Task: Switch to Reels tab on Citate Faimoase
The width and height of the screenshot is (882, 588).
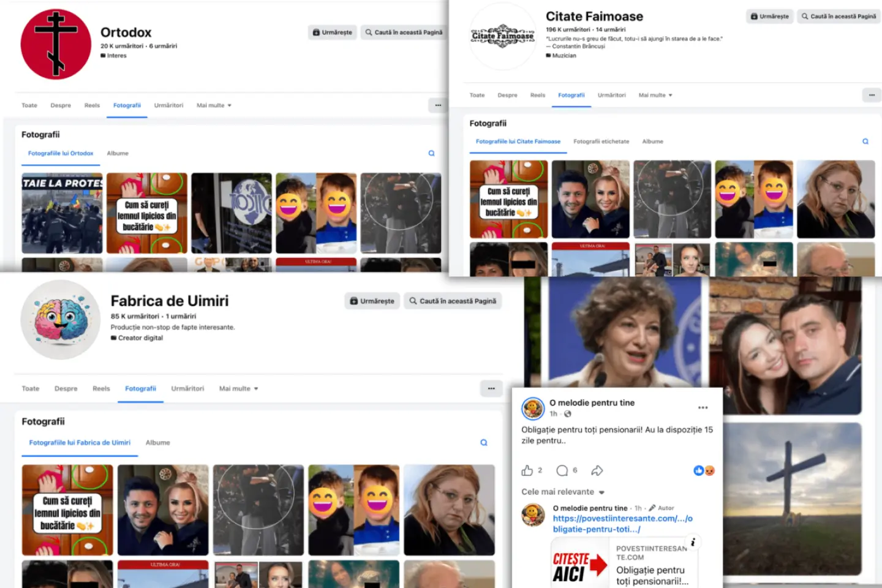Action: [538, 95]
